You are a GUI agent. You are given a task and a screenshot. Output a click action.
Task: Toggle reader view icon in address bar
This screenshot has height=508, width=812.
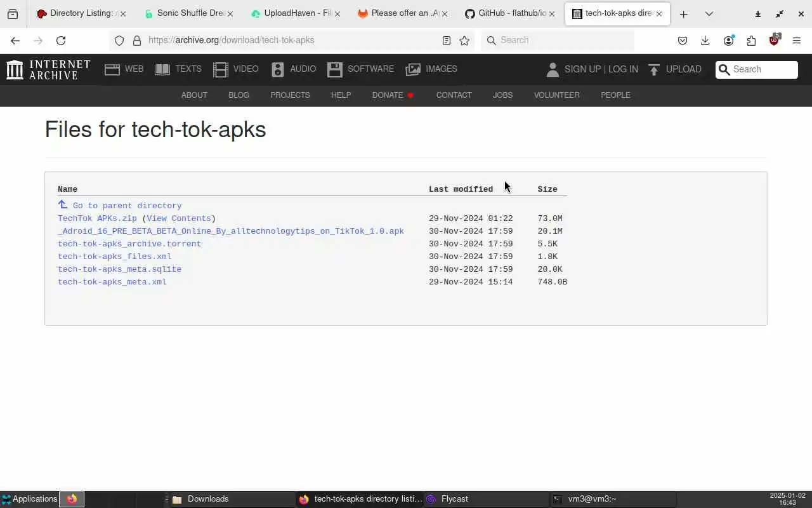pyautogui.click(x=447, y=41)
